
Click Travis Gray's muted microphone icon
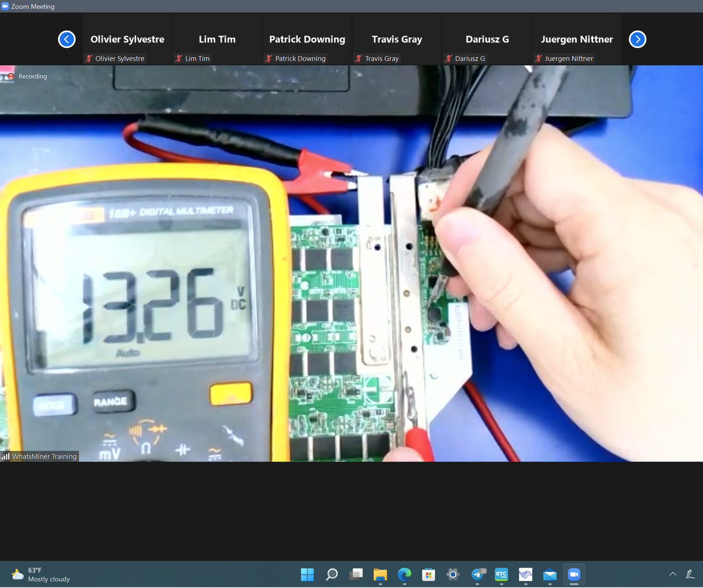coord(359,58)
